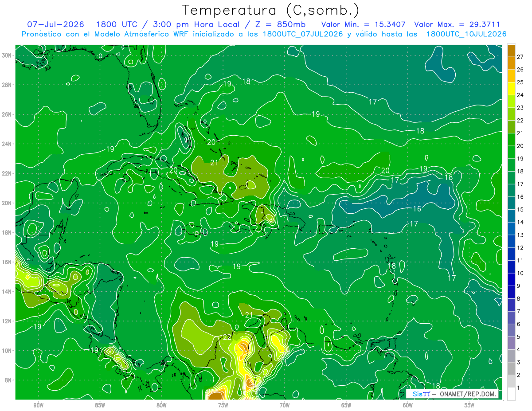Click the "14N" latitude axis label
The image size is (532, 411).
tap(7, 291)
